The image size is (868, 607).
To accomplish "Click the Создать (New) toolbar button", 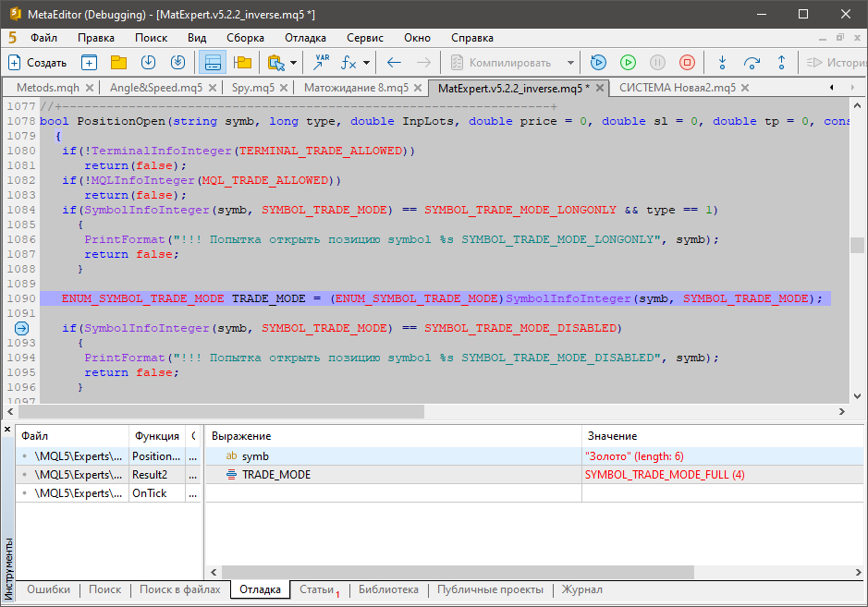I will click(37, 63).
